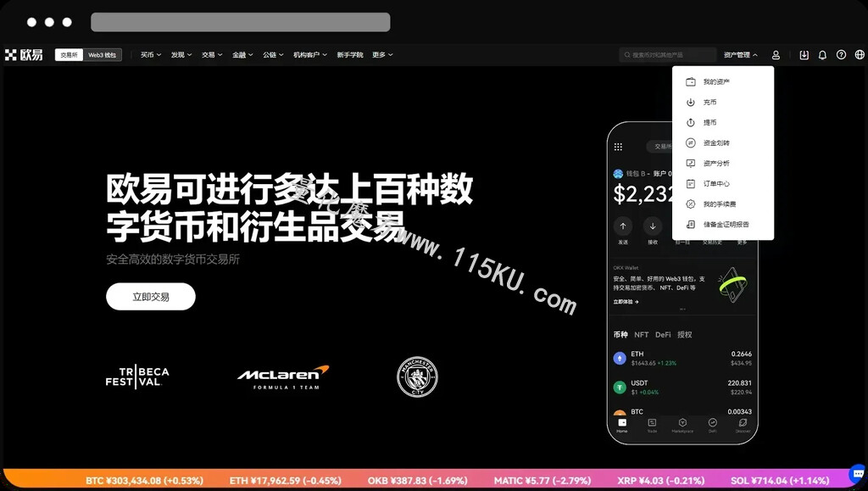868x491 pixels.
Task: Tap the Marketplace icon in phone navigation
Action: 682,425
